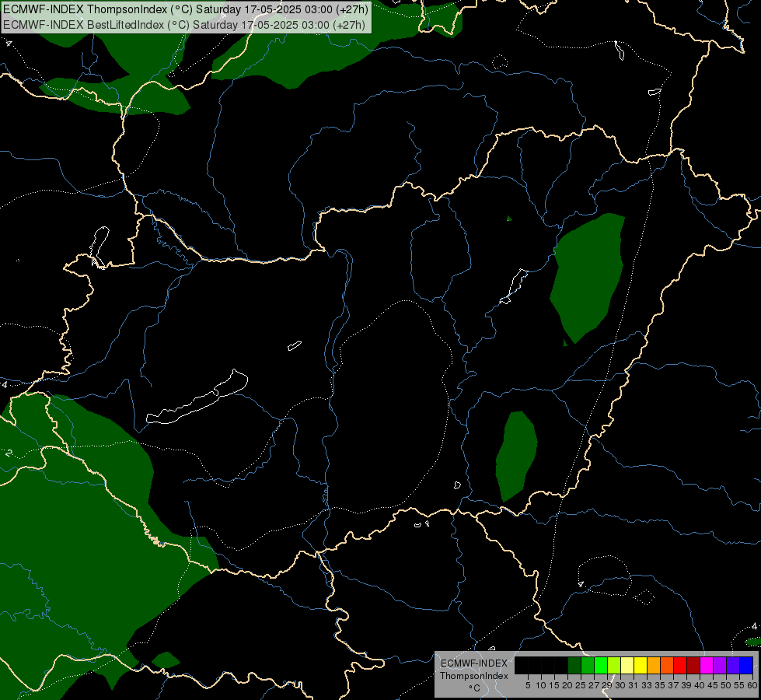Click legend tick value '37'
The width and height of the screenshot is (761, 700).
674,685
